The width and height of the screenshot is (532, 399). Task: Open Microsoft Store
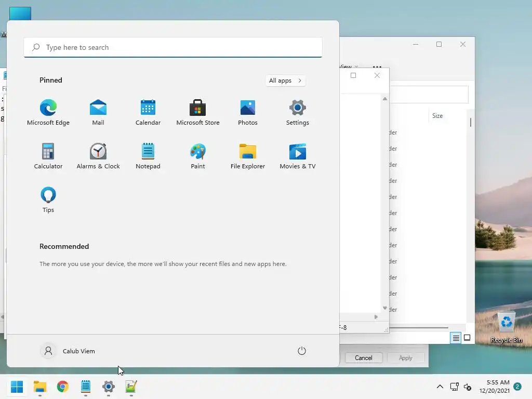(198, 113)
